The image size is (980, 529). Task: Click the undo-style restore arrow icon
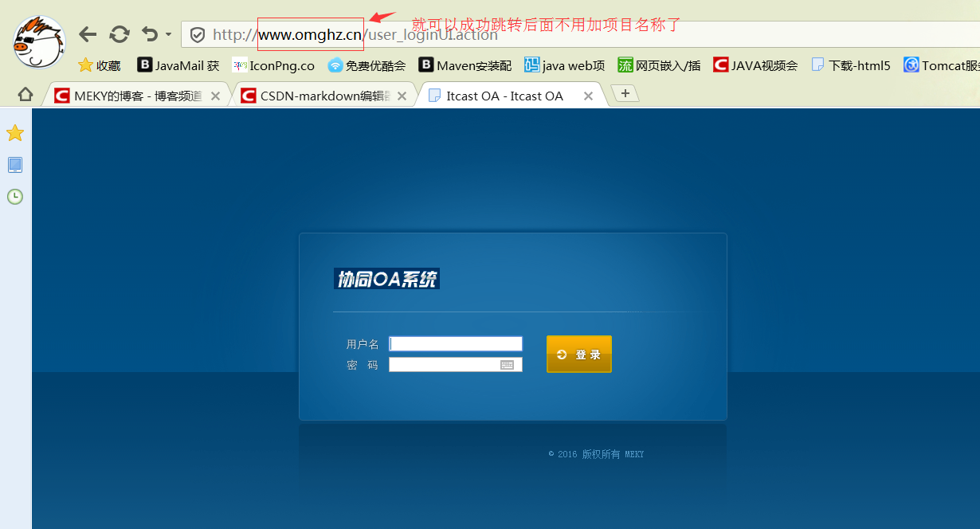150,34
